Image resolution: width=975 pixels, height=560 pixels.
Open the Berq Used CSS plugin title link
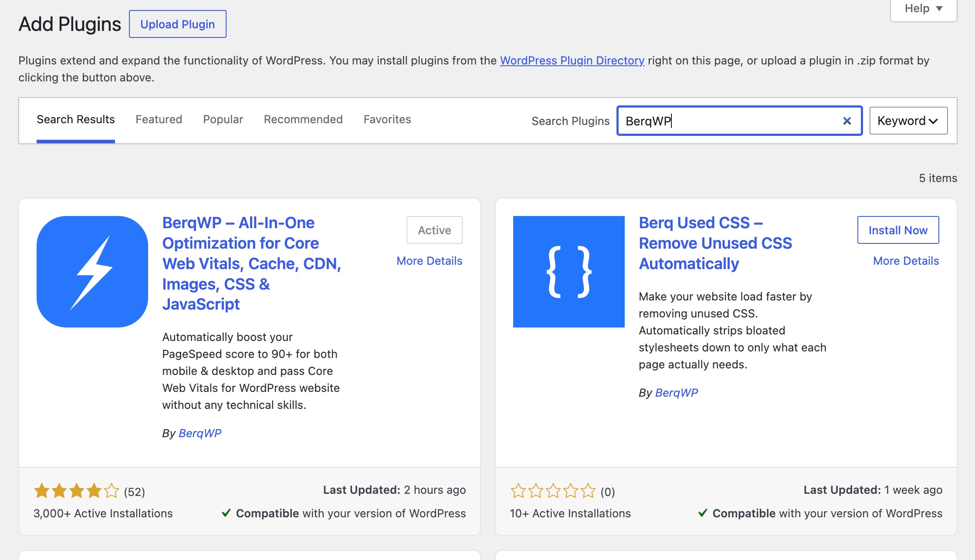pos(715,243)
